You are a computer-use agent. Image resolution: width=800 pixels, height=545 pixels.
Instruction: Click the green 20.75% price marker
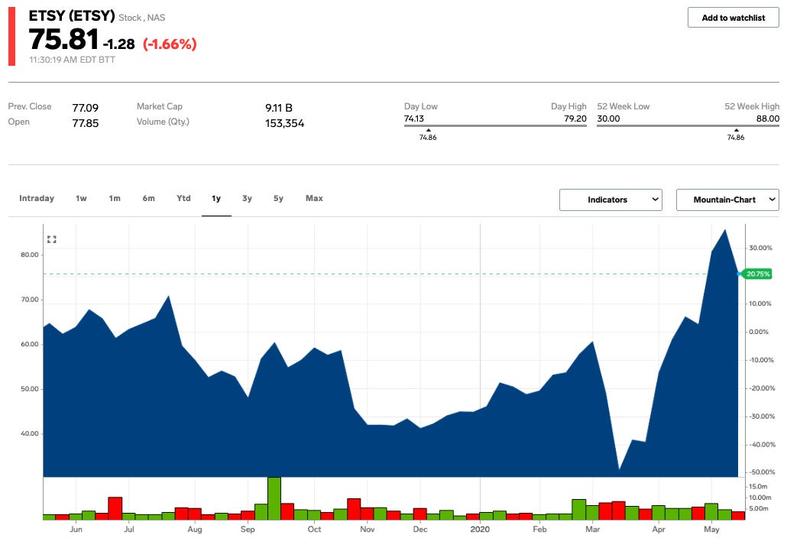click(757, 274)
